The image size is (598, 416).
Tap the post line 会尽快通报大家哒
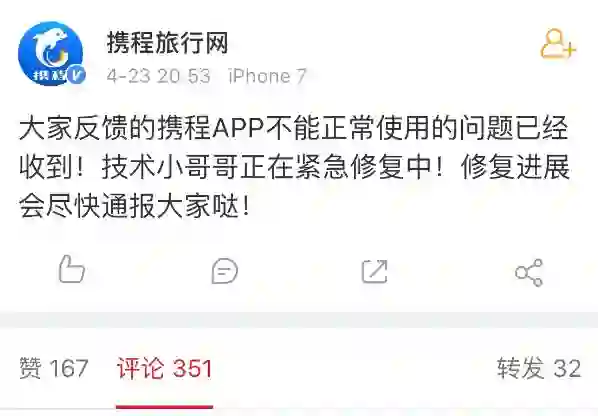pos(134,206)
